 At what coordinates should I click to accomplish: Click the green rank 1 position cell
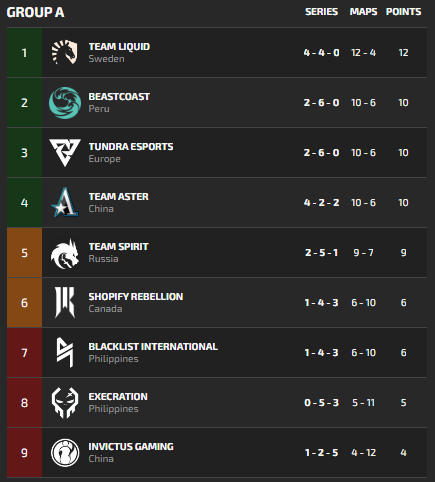[24, 53]
